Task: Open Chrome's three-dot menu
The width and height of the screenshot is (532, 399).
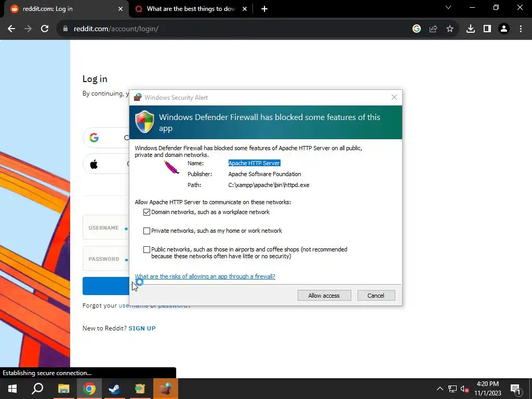Action: (x=521, y=29)
